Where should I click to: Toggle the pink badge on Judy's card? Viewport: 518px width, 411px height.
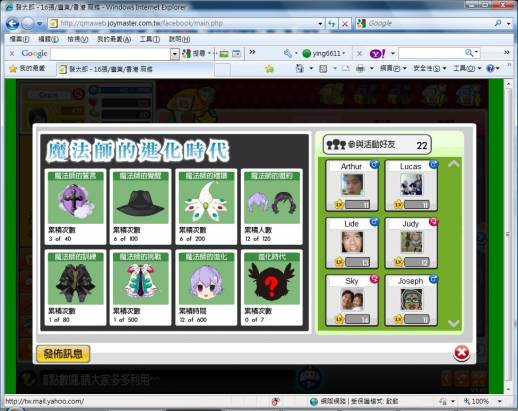tap(433, 221)
